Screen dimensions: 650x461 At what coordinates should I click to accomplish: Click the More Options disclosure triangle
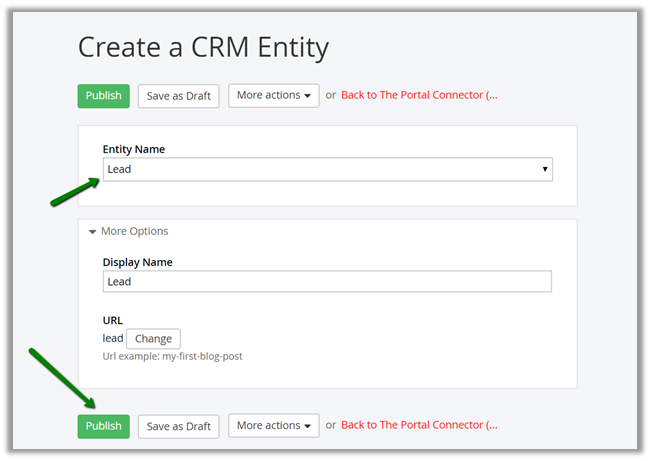tap(93, 232)
